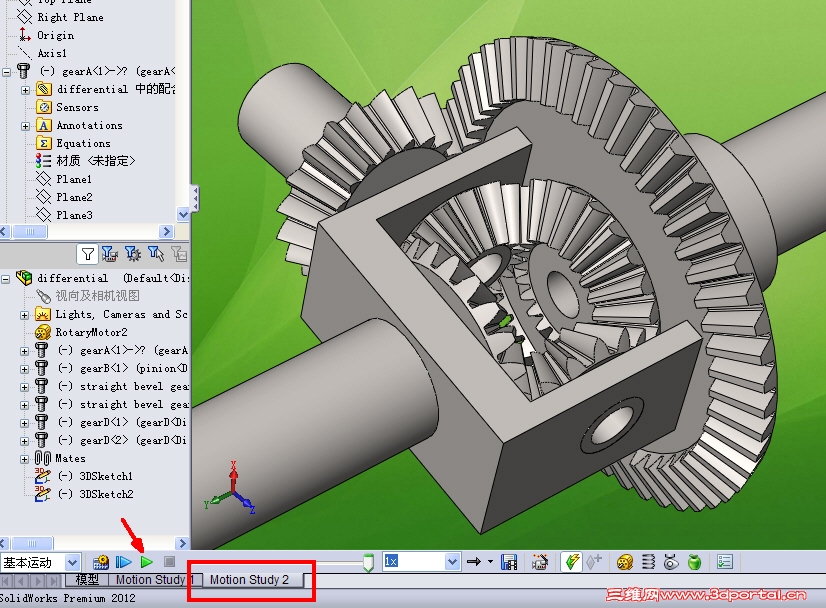The width and height of the screenshot is (826, 608).
Task: Click the Spring icon in motion toolbar
Action: (x=648, y=562)
